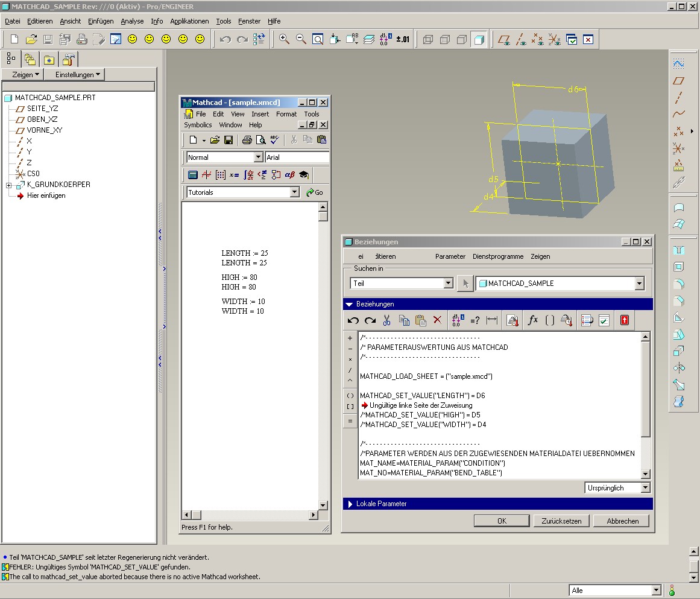Click the verify relations checkmark icon
The image size is (700, 599).
(x=604, y=320)
